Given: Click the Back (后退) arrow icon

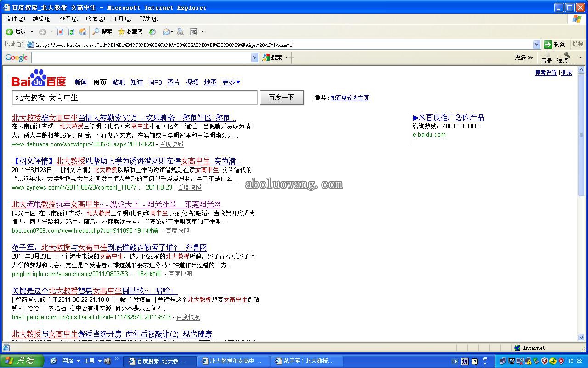Looking at the screenshot, I should point(9,32).
